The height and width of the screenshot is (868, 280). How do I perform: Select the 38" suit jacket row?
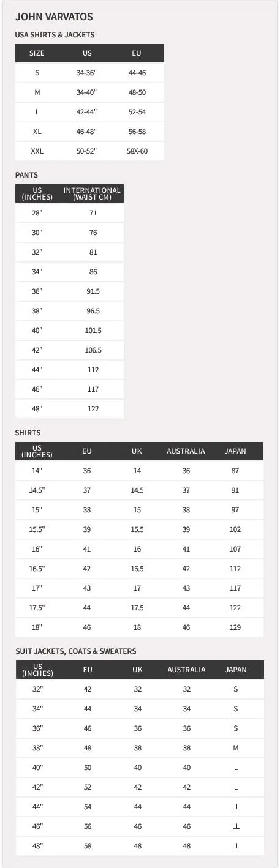[x=140, y=748]
